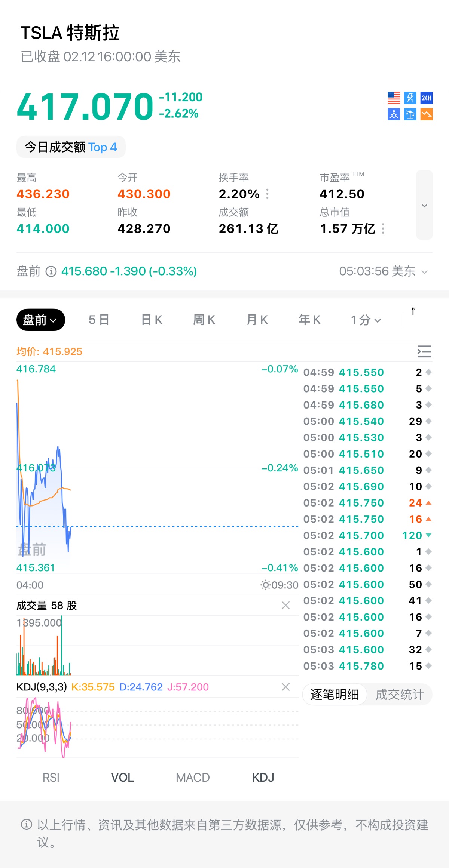The image size is (449, 868).
Task: Switch to the 日K chart tab
Action: coord(152,320)
